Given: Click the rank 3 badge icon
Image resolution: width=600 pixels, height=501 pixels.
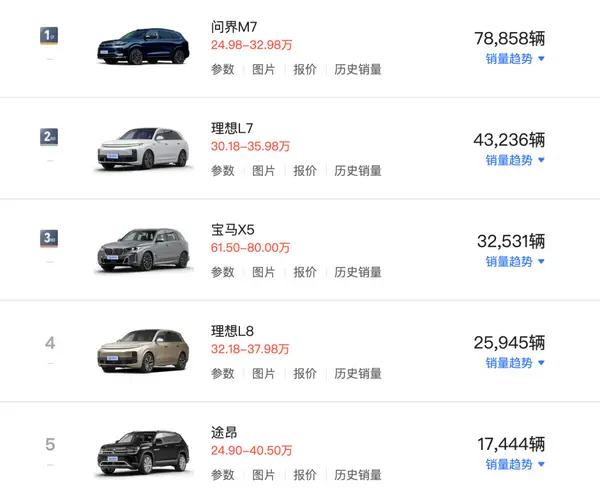Looking at the screenshot, I should point(49,238).
